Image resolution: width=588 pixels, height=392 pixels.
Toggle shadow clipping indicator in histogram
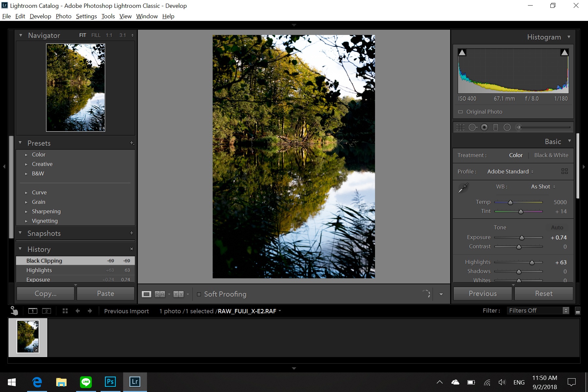pyautogui.click(x=462, y=52)
